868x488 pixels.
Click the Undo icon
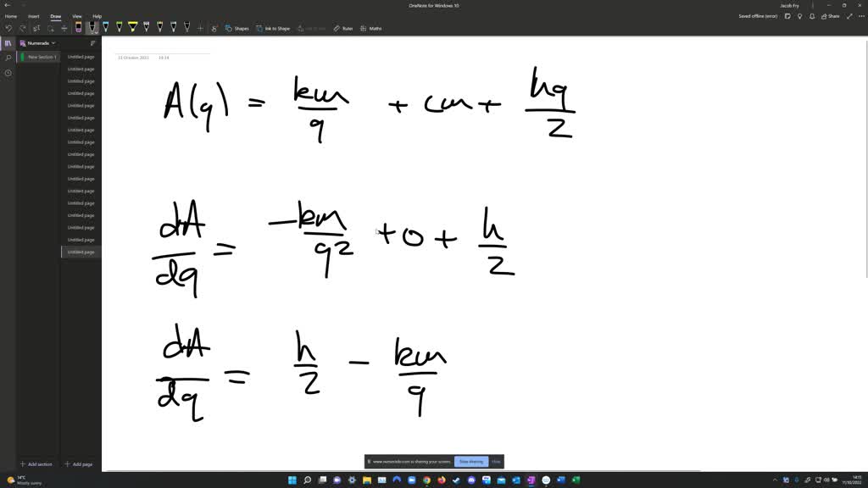8,28
